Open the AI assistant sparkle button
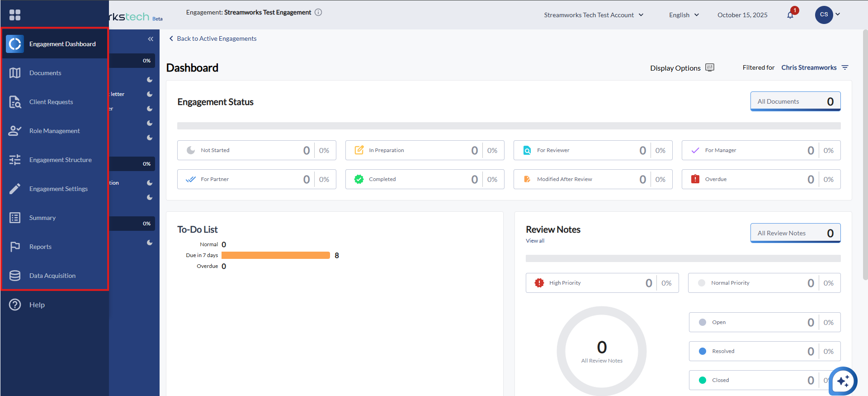The width and height of the screenshot is (868, 396). click(x=843, y=381)
